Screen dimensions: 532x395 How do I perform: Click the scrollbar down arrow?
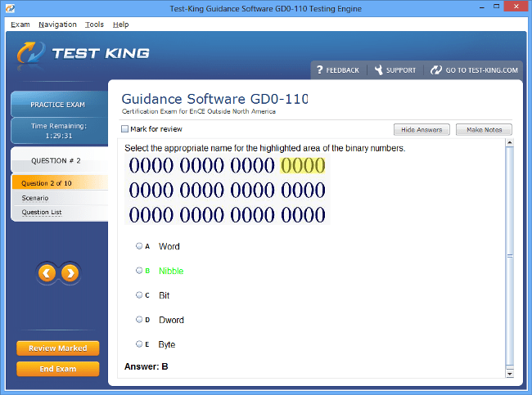pyautogui.click(x=509, y=374)
